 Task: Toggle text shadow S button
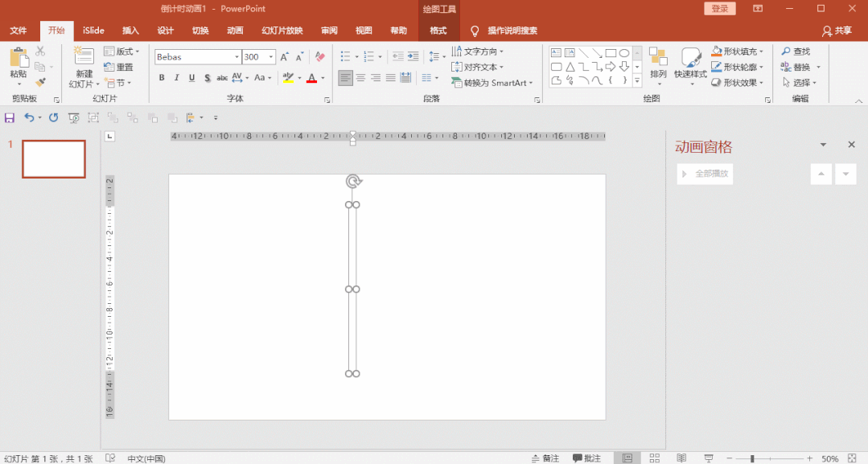(207, 77)
